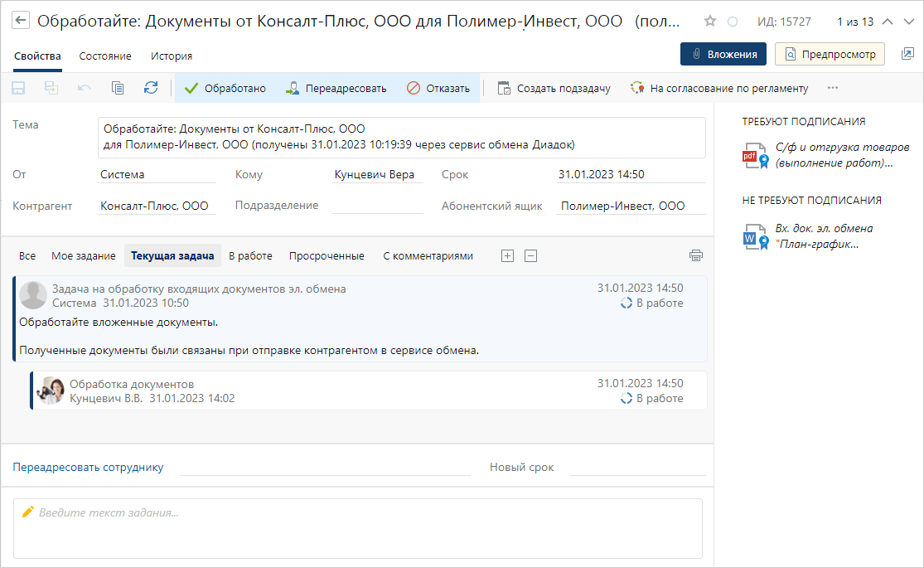Click the back arrow icon
The image size is (924, 568).
coord(21,22)
